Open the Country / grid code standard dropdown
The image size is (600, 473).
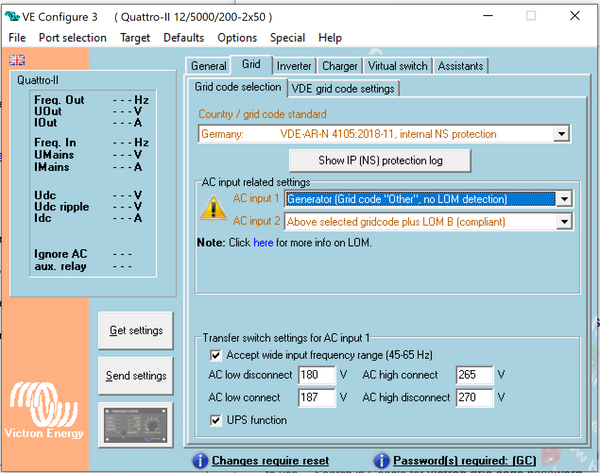pyautogui.click(x=385, y=134)
